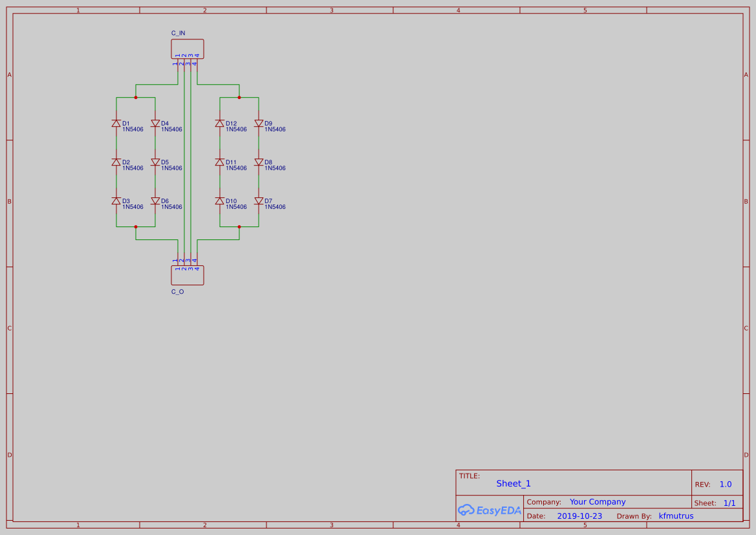This screenshot has height=535, width=756.
Task: Select the 2019-10-23 date field
Action: tap(579, 516)
